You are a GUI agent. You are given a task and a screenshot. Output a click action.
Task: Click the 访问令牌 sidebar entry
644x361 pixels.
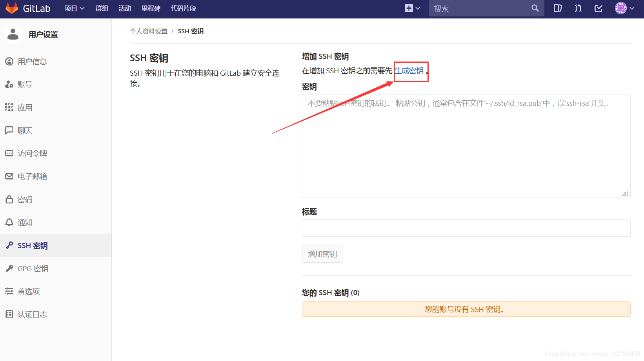point(56,153)
